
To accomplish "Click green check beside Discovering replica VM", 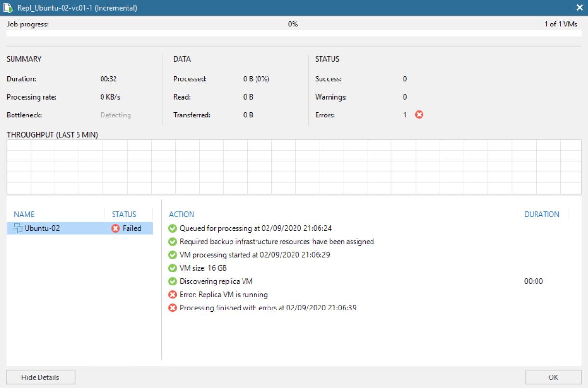I will [x=173, y=281].
